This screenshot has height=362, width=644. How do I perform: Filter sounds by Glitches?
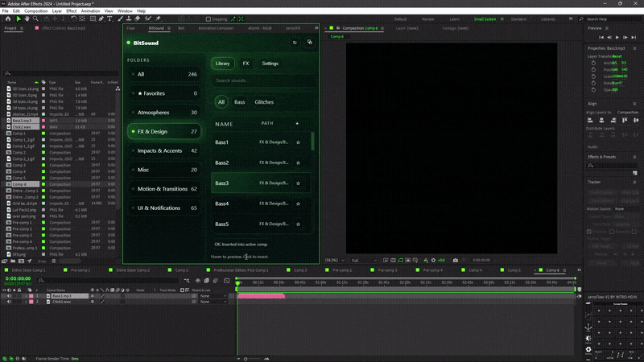[x=264, y=102]
